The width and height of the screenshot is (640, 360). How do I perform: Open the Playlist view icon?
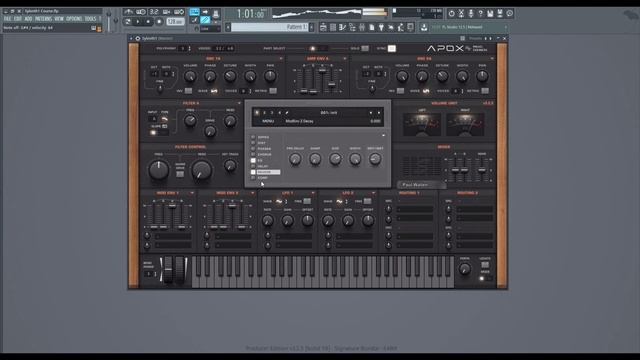point(323,27)
